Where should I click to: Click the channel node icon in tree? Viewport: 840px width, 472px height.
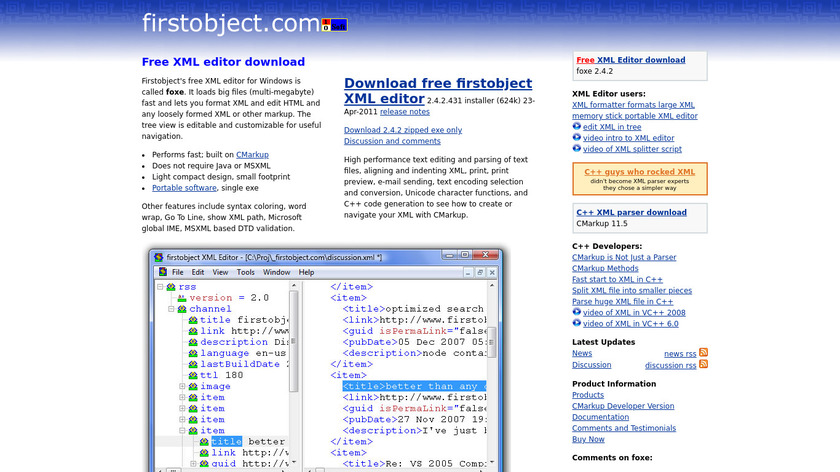(182, 309)
